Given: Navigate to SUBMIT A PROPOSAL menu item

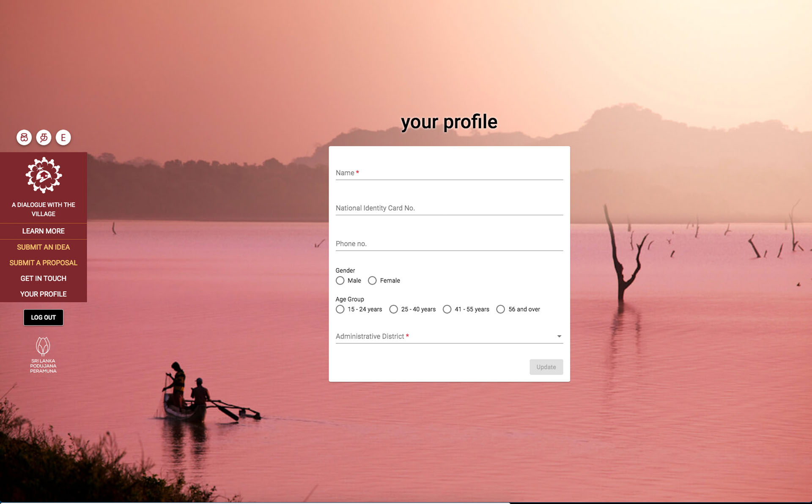Looking at the screenshot, I should tap(44, 262).
